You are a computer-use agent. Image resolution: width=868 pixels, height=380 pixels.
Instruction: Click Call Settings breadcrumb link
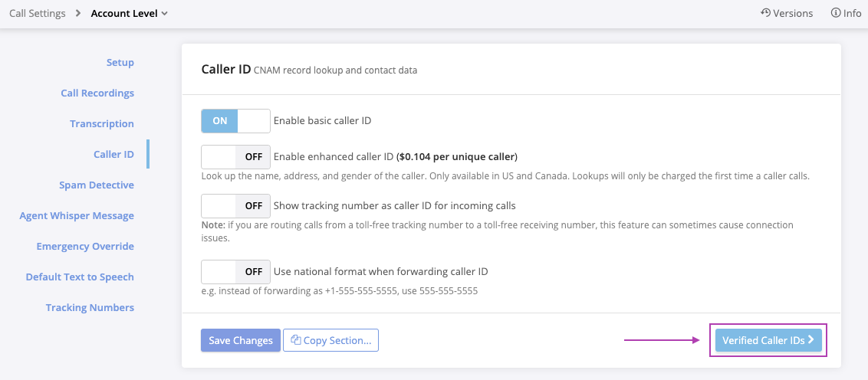tap(37, 13)
